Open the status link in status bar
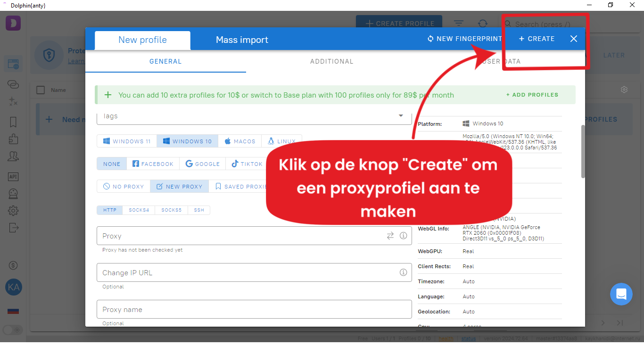Screen dimensions: 644x362 468,338
